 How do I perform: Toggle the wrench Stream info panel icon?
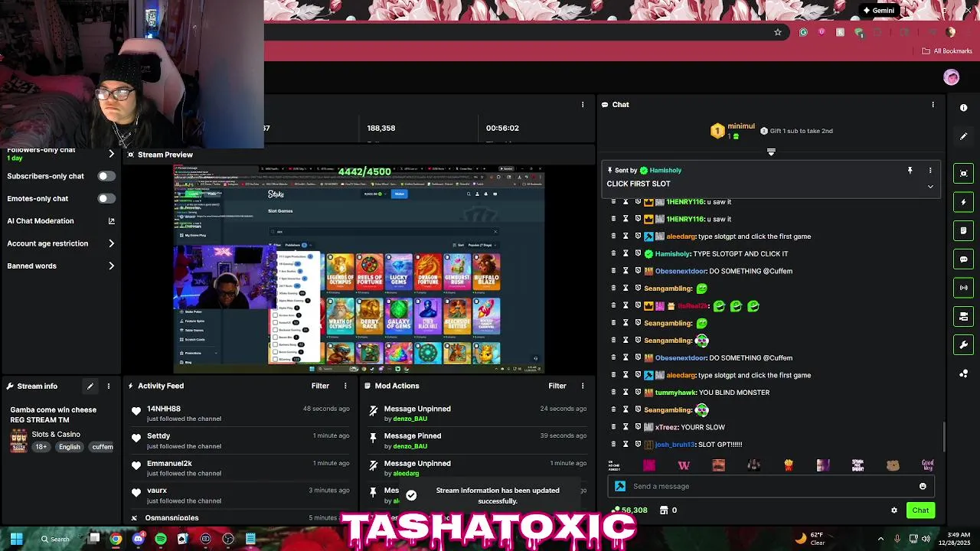pyautogui.click(x=964, y=345)
